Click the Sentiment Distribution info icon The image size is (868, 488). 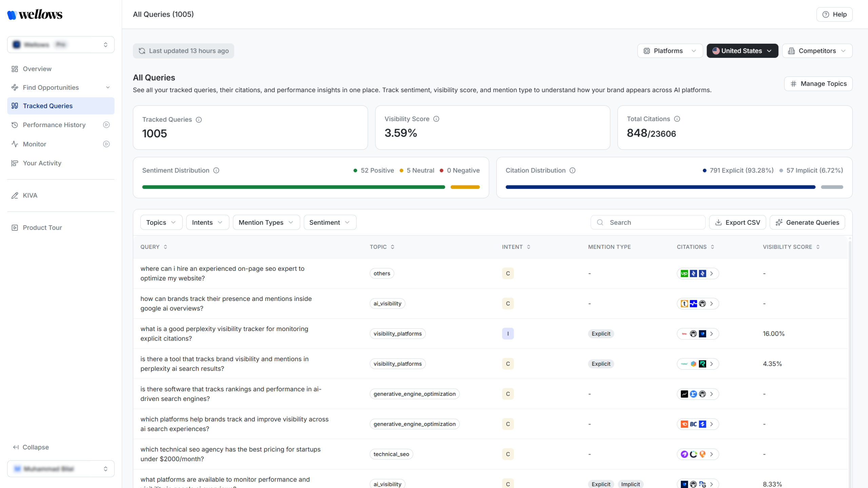tap(216, 170)
